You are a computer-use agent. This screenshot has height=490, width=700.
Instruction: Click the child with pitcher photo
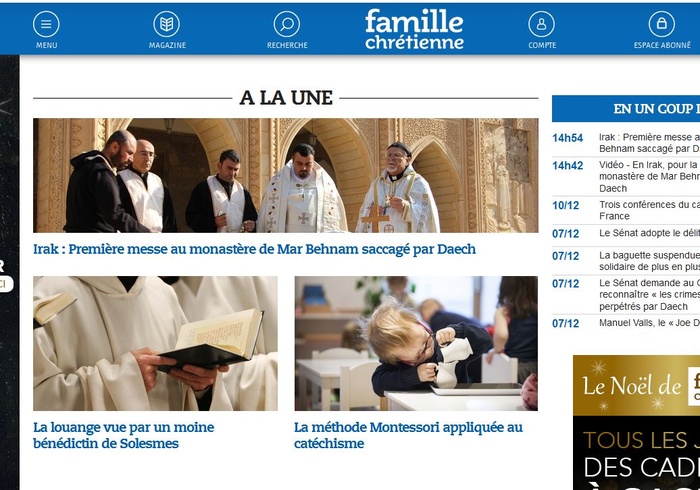[x=416, y=343]
